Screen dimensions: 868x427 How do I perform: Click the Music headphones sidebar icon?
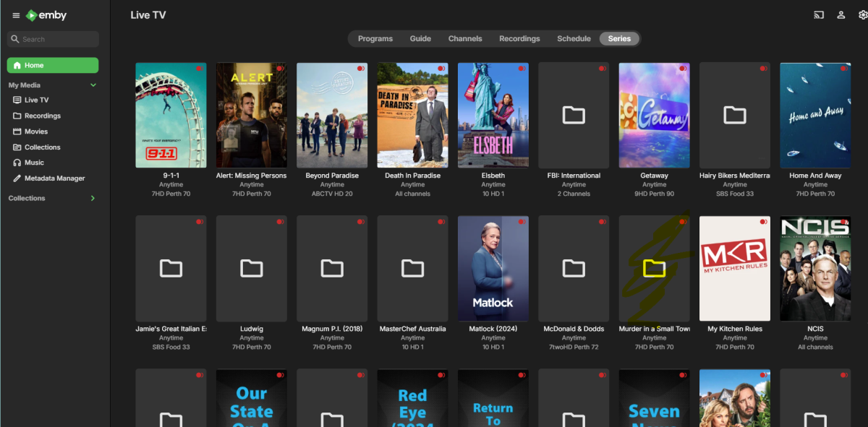point(17,163)
